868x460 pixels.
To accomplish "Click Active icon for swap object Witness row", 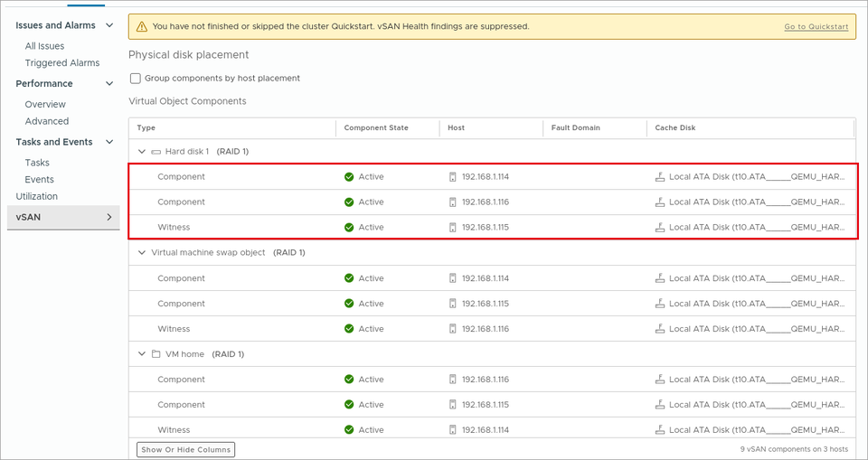I will [x=349, y=329].
